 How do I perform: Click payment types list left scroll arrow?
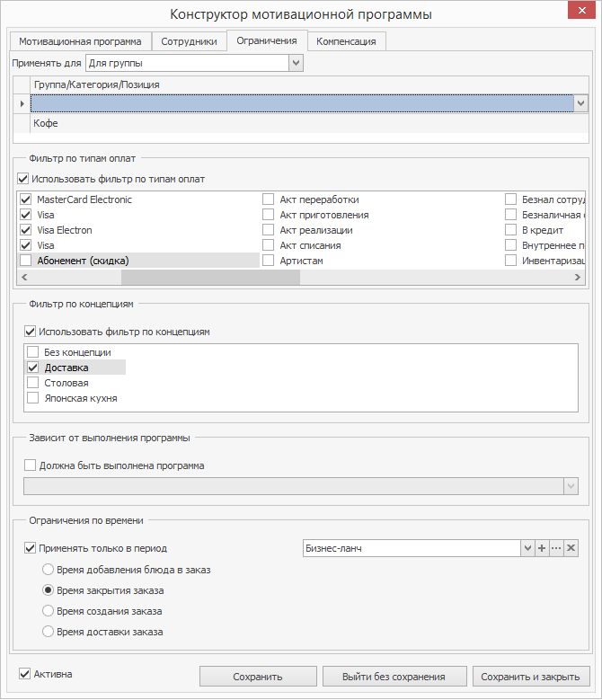(23, 278)
